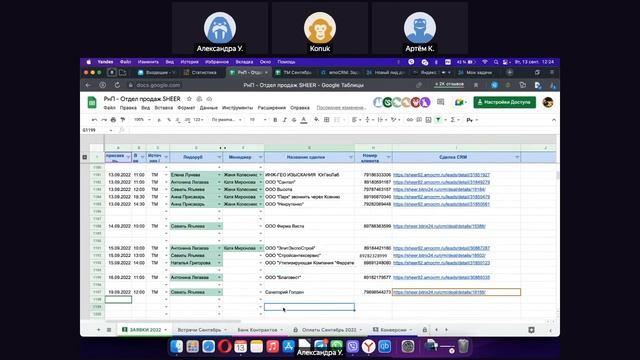Toggle strikethrough formatting
This screenshot has width=640, height=360.
pos(294,120)
